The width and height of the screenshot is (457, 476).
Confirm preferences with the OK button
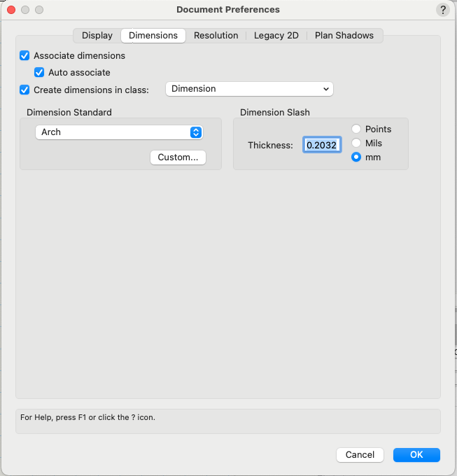coord(416,455)
